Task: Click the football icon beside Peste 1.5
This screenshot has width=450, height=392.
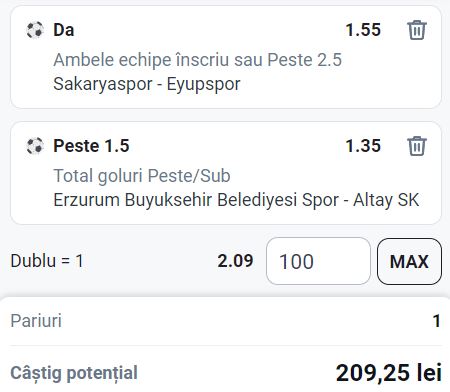Action: [x=35, y=146]
